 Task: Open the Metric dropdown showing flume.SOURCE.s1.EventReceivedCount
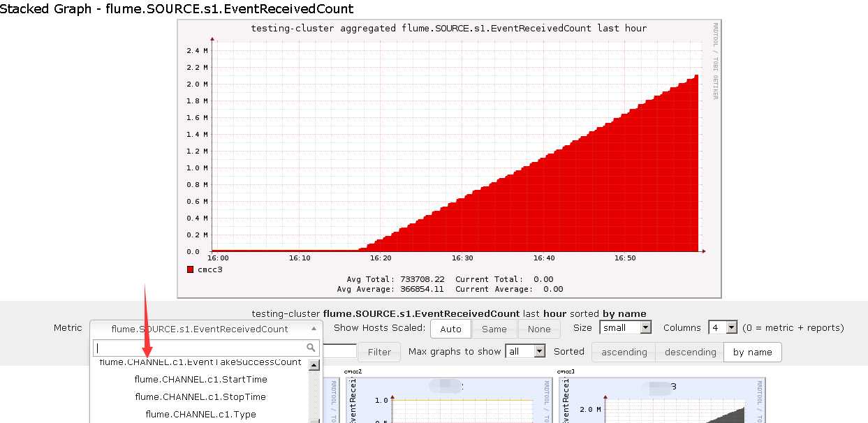click(x=205, y=329)
